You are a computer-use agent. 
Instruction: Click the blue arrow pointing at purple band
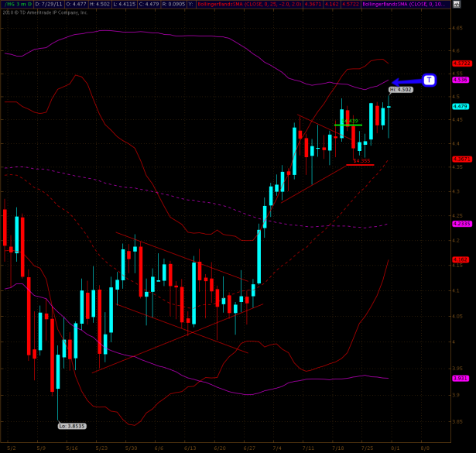[x=406, y=81]
